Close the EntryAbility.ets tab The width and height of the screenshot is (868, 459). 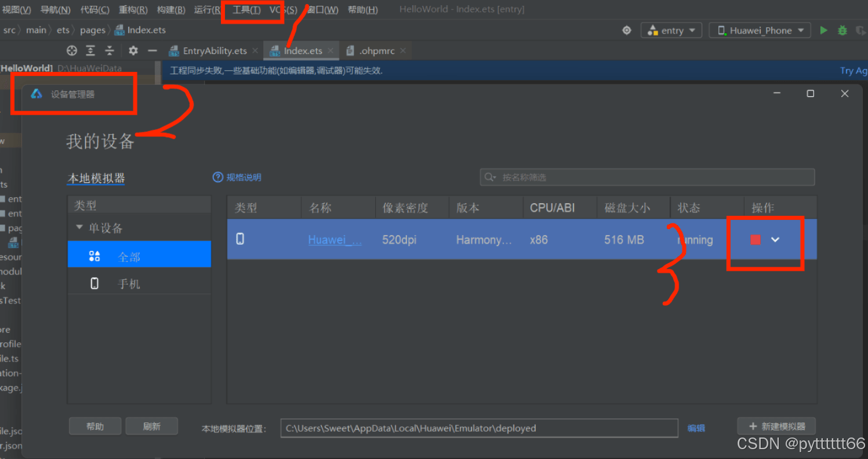(255, 50)
